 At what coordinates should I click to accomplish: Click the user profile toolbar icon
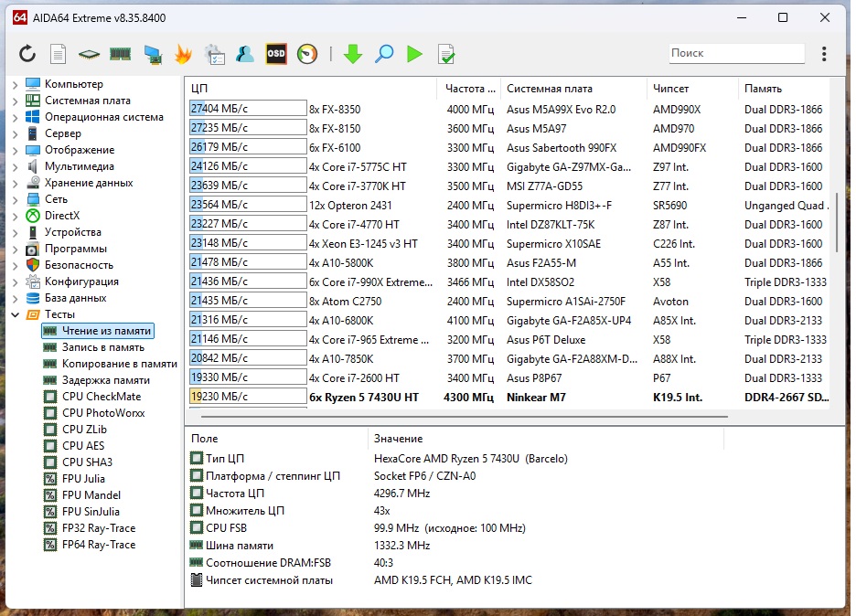click(245, 54)
